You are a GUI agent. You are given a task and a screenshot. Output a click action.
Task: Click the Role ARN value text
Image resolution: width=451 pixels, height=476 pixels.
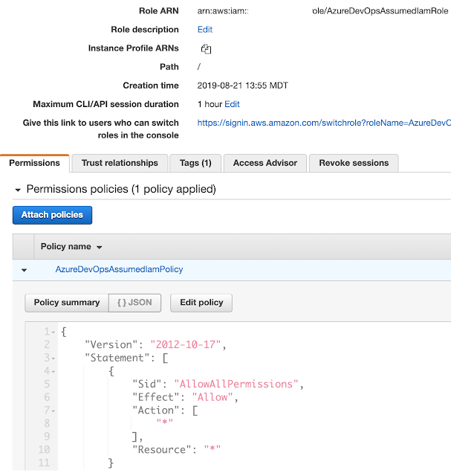(x=322, y=11)
